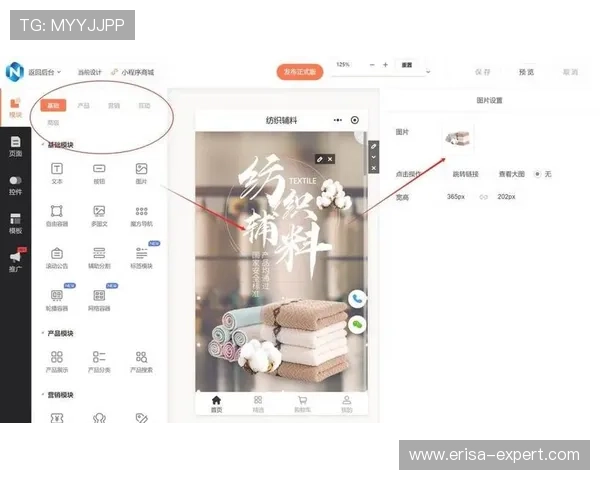
Task: Add the 网格容器 grid container module
Action: click(99, 300)
